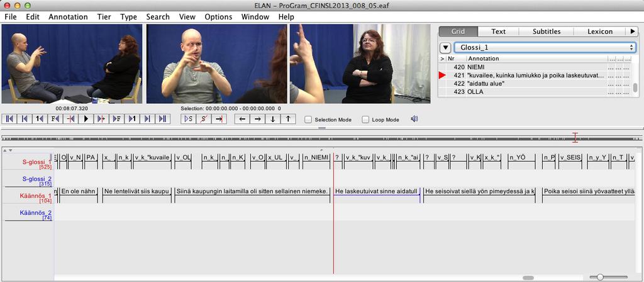Image resolution: width=644 pixels, height=282 pixels.
Task: Select grid row 422 "aidattu alue"
Action: [x=535, y=84]
